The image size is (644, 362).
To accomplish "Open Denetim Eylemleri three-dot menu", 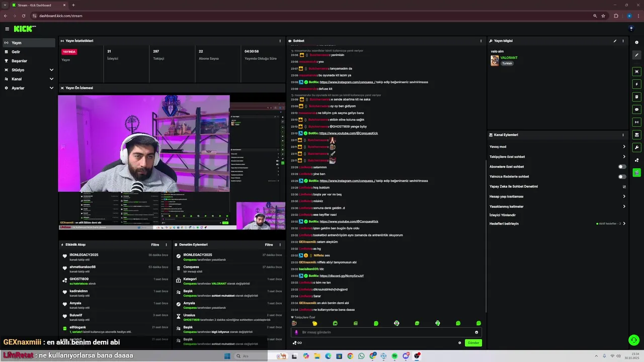I will (x=280, y=245).
